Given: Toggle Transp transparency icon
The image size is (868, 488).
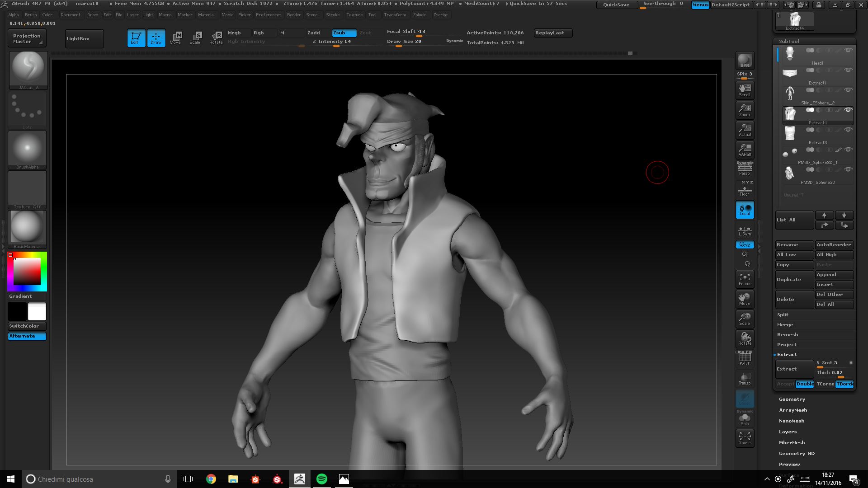Looking at the screenshot, I should (745, 379).
